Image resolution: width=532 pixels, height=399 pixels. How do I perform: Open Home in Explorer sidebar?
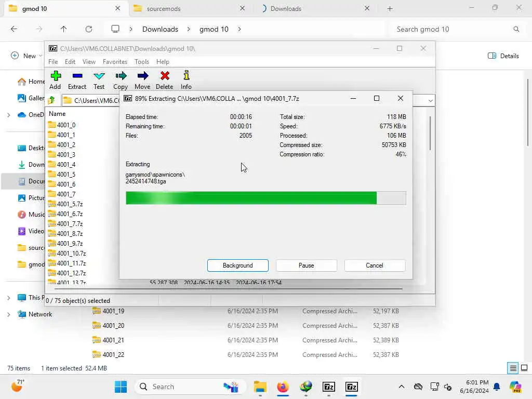(x=31, y=82)
